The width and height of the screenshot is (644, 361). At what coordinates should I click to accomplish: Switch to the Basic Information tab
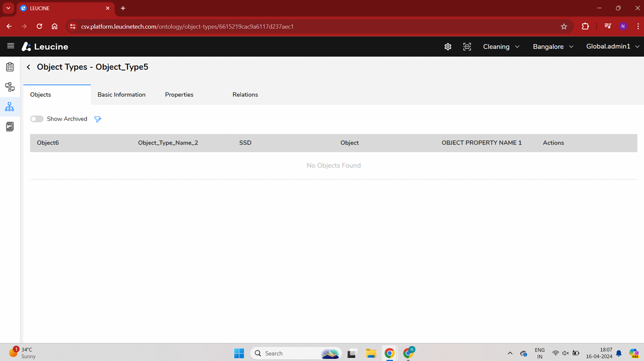point(122,95)
